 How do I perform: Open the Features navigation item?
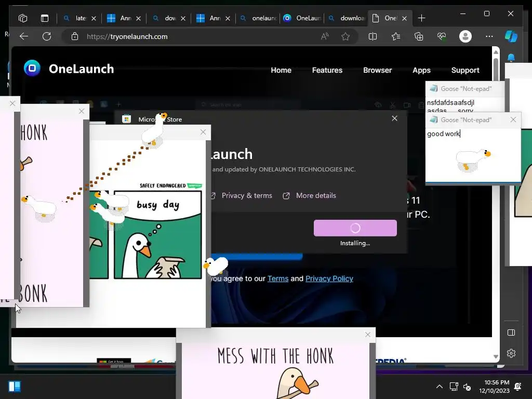click(327, 70)
